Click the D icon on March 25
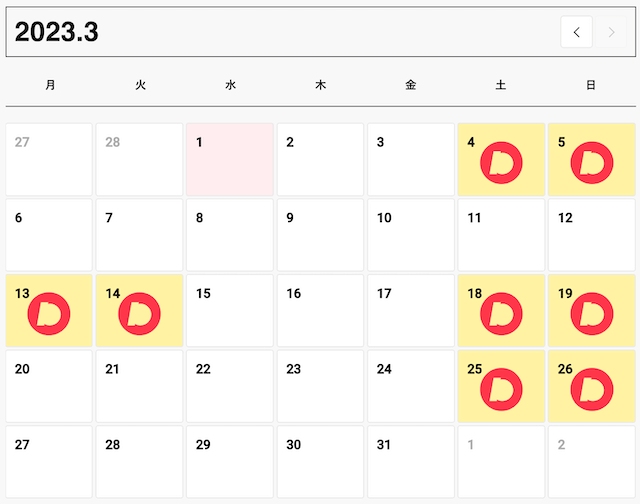The height and width of the screenshot is (504, 640). (501, 389)
